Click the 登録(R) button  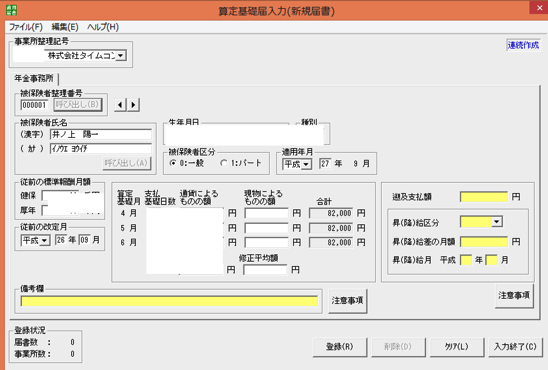tap(340, 347)
